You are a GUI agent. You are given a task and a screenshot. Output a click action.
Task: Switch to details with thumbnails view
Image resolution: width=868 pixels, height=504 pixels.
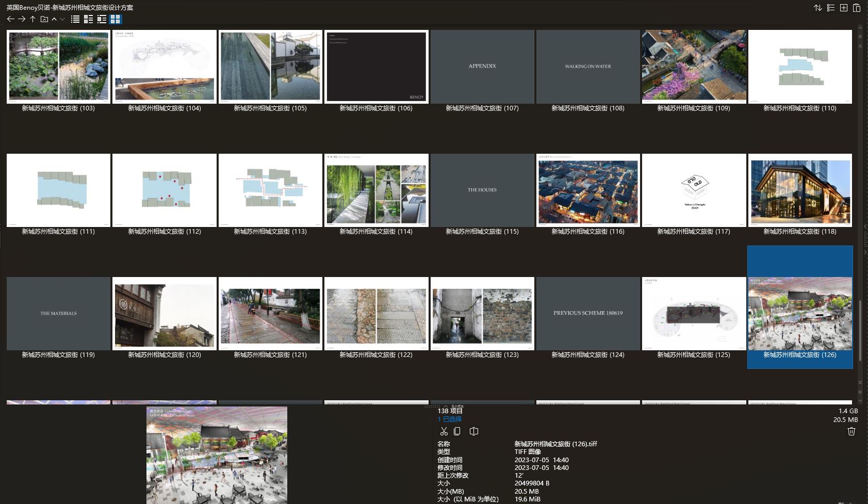89,19
